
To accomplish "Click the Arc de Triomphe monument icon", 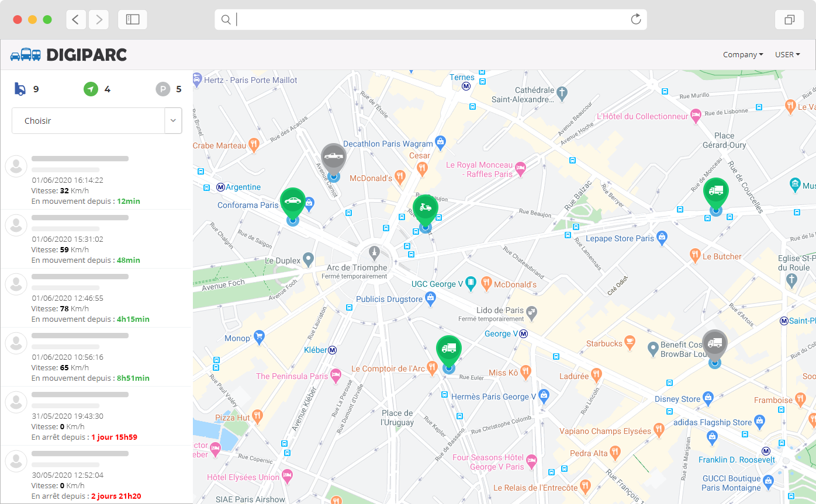I will [x=374, y=254].
